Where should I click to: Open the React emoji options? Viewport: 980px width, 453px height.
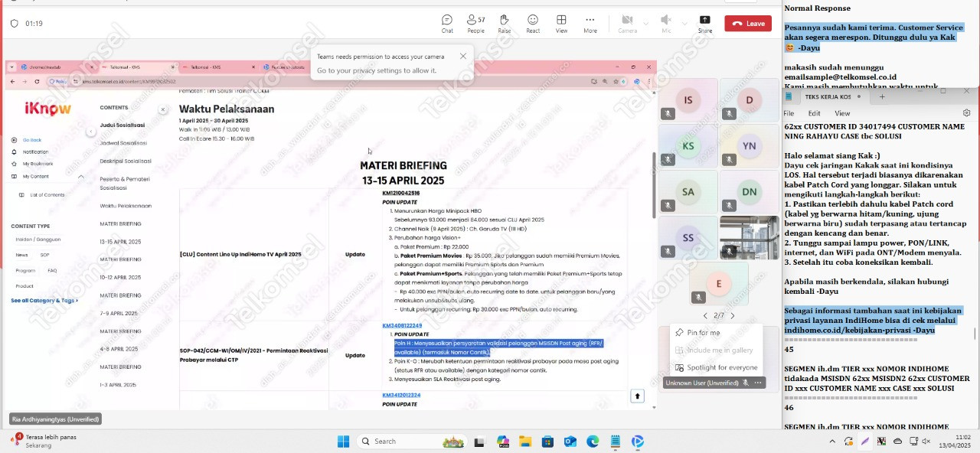pos(533,23)
